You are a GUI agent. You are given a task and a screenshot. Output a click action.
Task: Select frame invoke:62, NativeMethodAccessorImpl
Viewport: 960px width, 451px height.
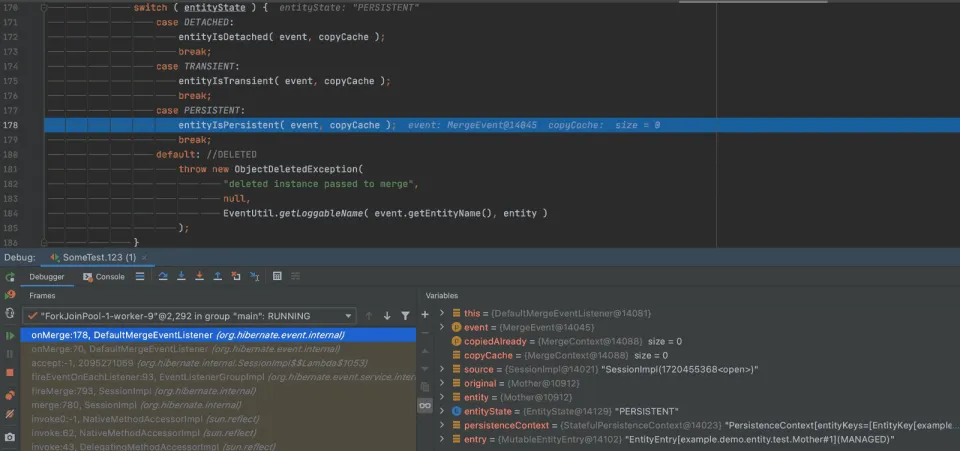pos(218,433)
